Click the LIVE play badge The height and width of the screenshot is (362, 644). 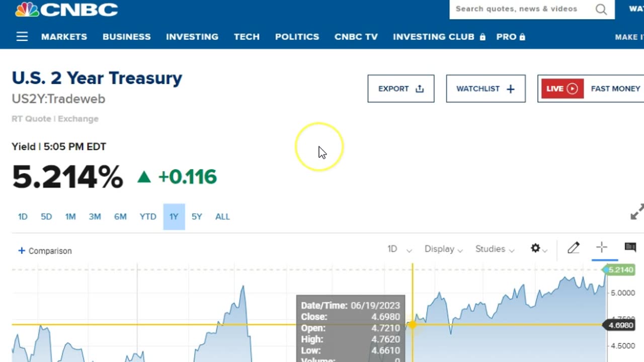pos(562,88)
